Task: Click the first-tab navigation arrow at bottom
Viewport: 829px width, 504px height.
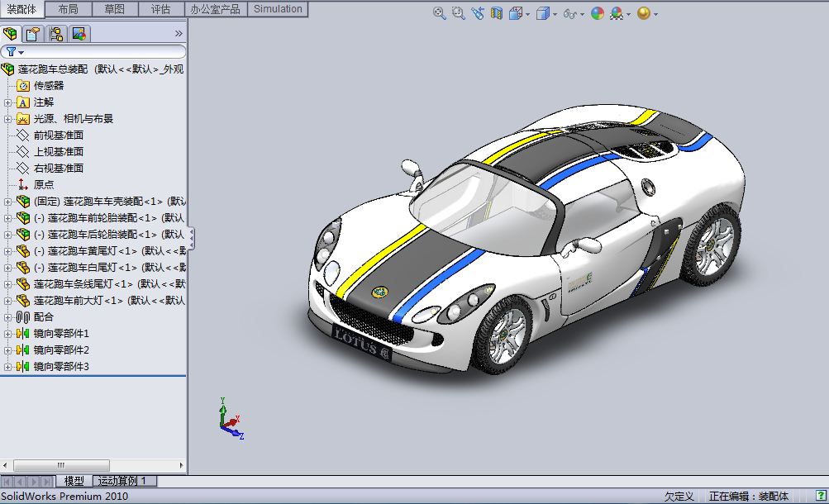Action: click(7, 482)
